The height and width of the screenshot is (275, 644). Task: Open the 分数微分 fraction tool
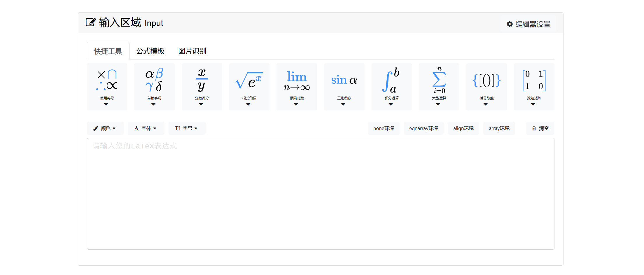202,87
